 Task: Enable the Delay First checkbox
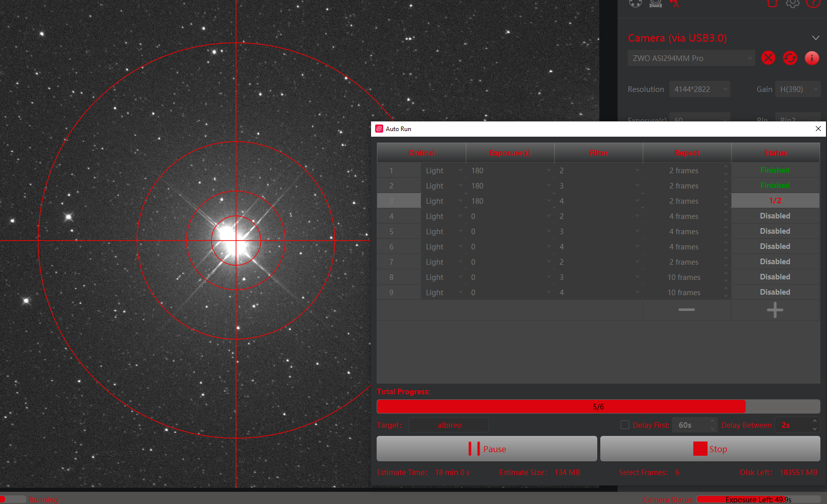pyautogui.click(x=625, y=425)
